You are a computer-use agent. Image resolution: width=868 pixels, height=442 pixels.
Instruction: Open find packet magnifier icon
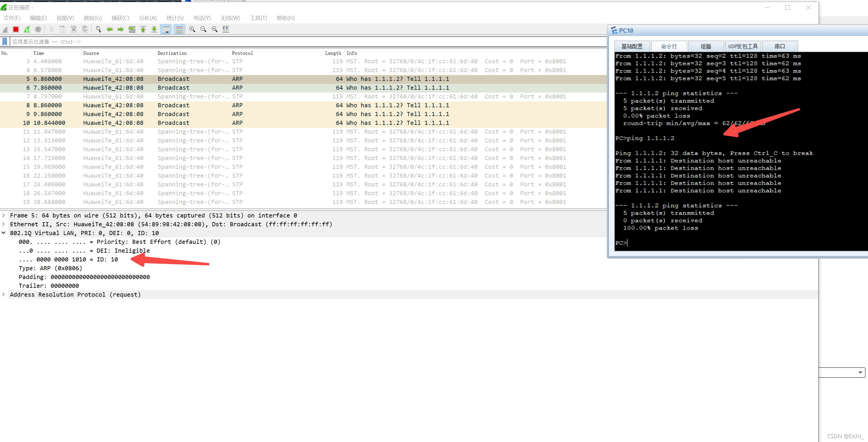(x=98, y=29)
